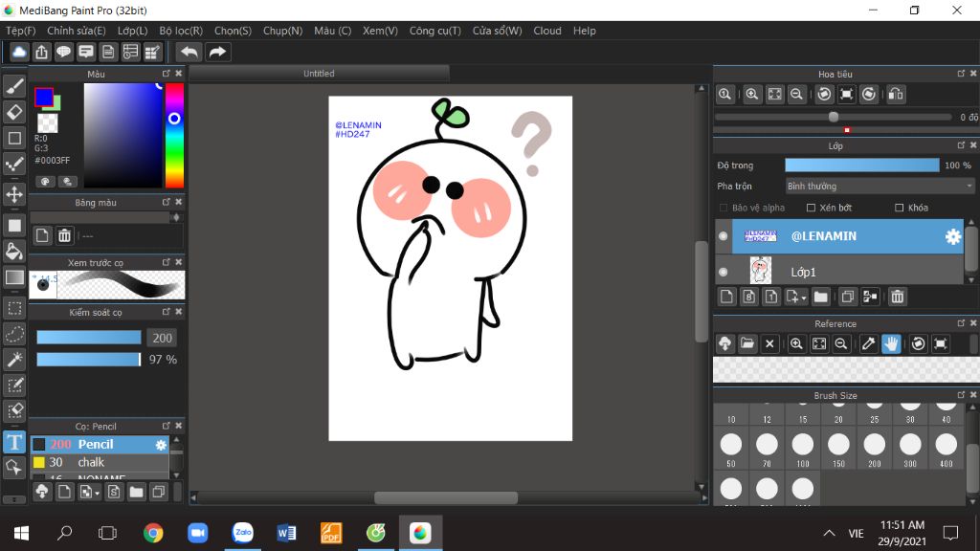Select the Move tool
This screenshot has height=551, width=980.
14,194
